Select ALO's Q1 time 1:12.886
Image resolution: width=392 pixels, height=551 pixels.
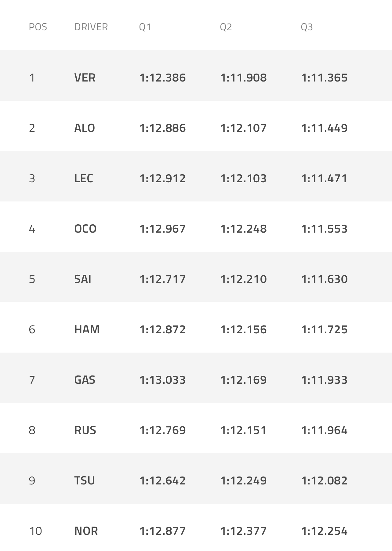[162, 128]
